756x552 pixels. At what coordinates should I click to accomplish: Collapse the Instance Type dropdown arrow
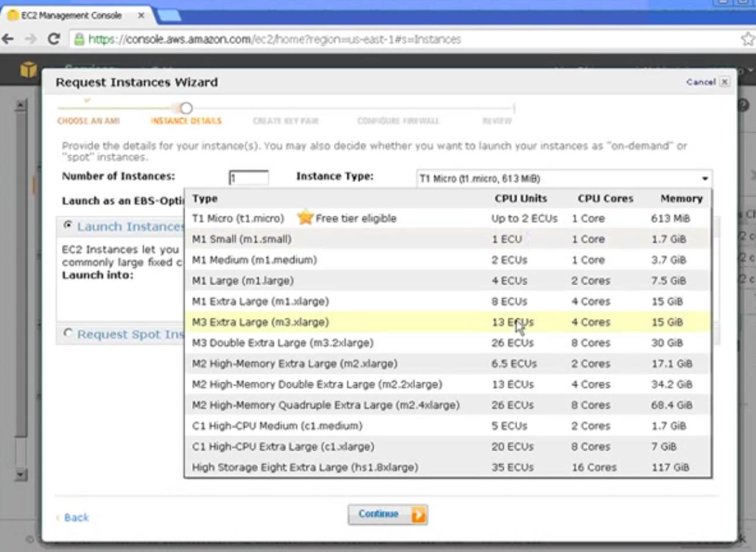705,179
